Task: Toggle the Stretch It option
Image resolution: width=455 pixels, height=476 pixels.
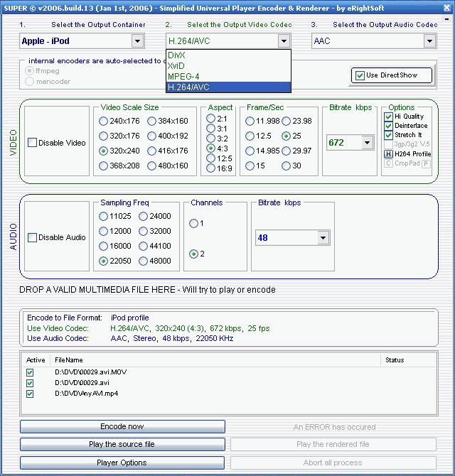Action: [388, 135]
